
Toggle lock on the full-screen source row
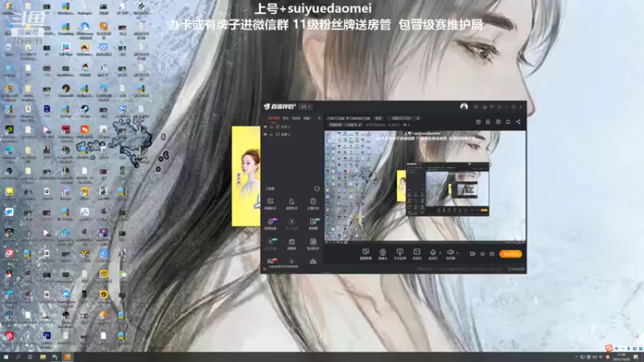tap(271, 134)
